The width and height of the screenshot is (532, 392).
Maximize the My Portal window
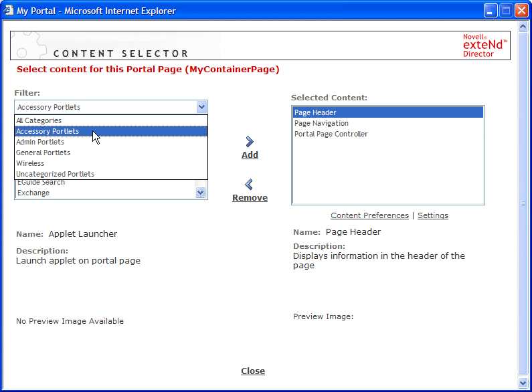(x=506, y=11)
